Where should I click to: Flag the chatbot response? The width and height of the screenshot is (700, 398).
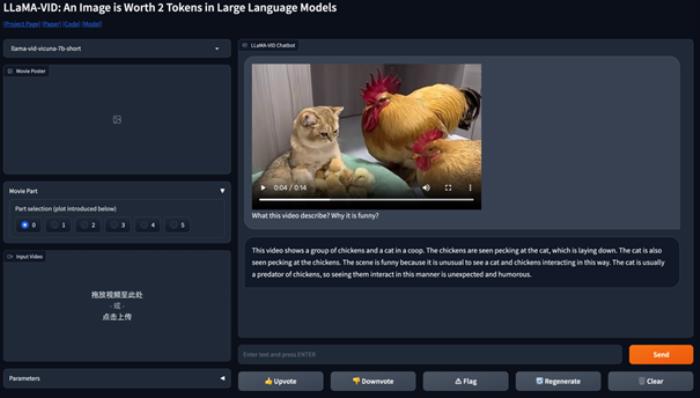[x=466, y=381]
